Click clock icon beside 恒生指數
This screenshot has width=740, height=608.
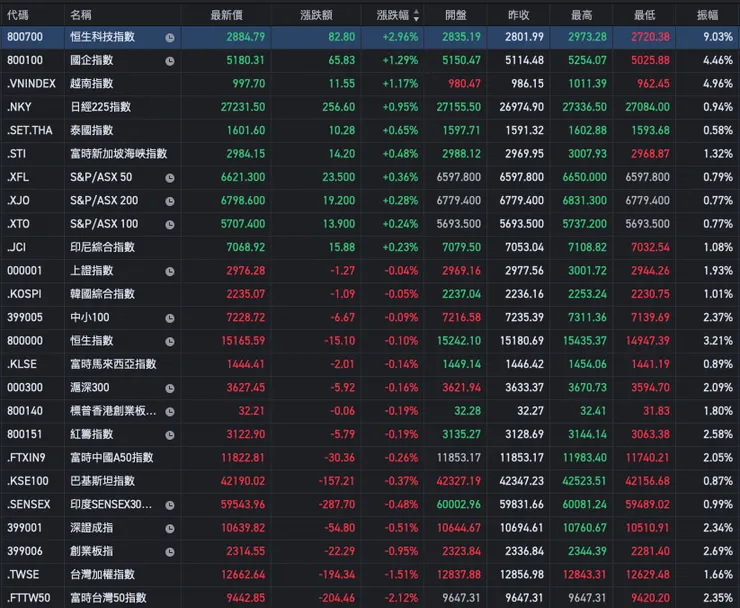click(x=170, y=342)
